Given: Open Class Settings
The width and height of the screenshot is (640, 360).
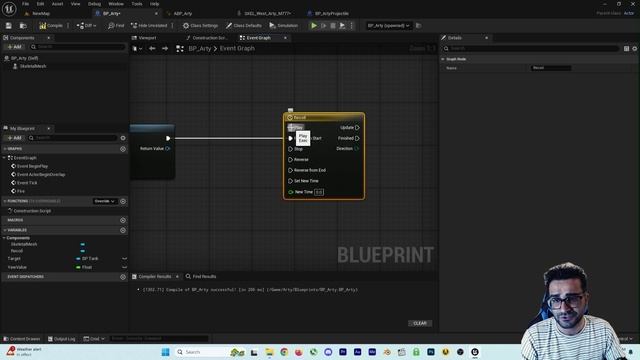Looking at the screenshot, I should pyautogui.click(x=200, y=26).
